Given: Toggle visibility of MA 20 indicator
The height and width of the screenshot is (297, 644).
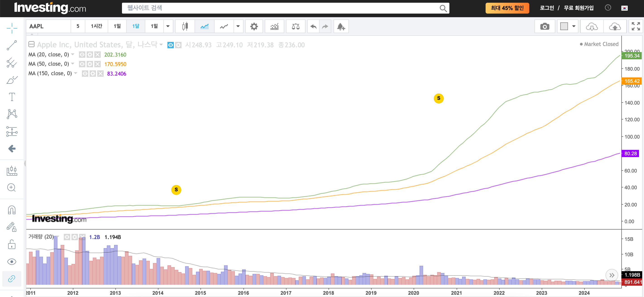Looking at the screenshot, I should (82, 55).
